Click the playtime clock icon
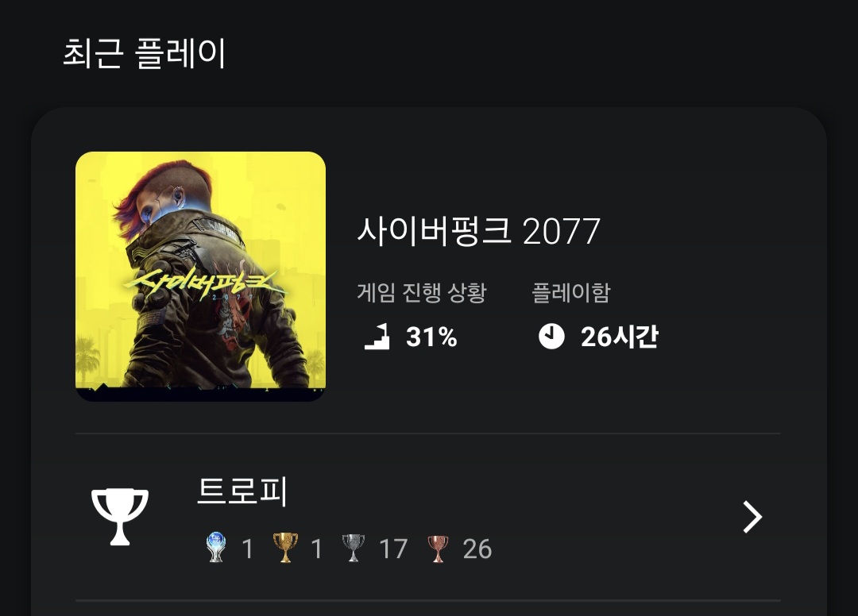 (551, 336)
